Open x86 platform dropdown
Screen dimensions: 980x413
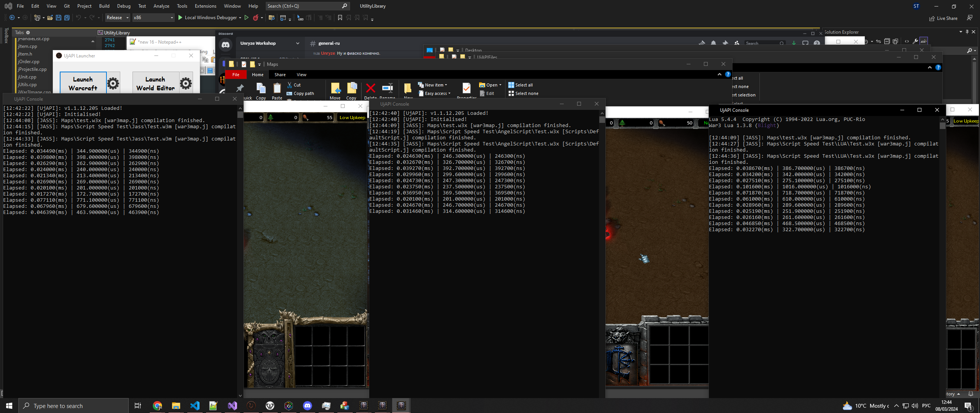coord(153,18)
